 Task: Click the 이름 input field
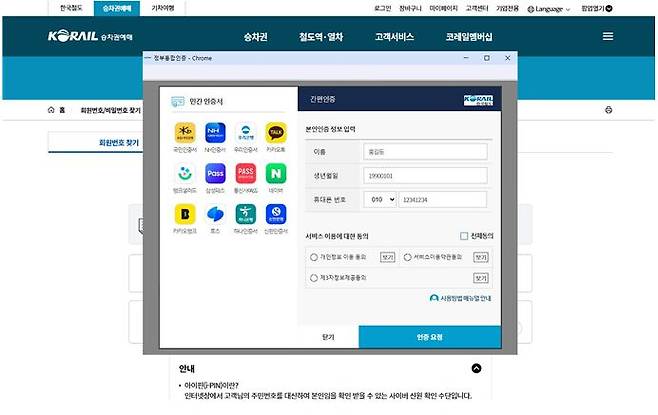pyautogui.click(x=425, y=152)
